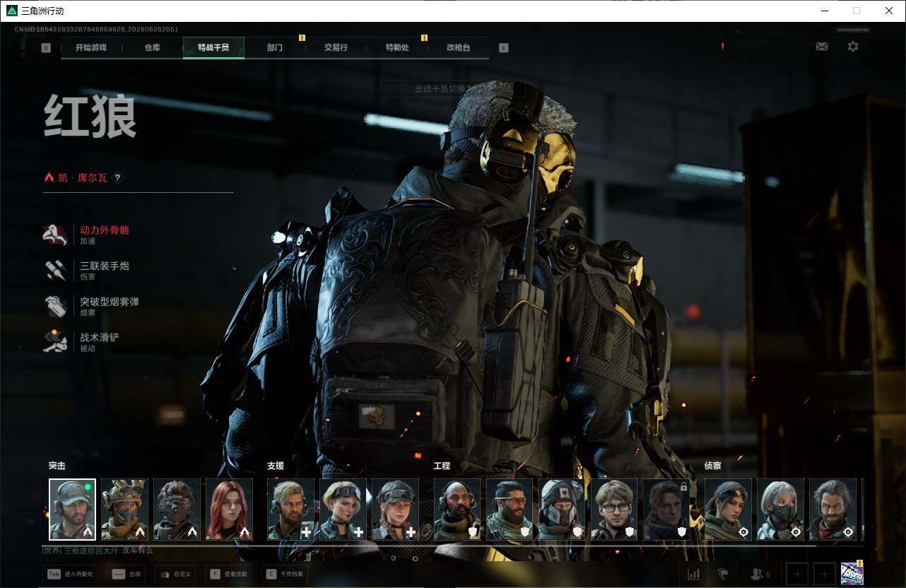
Task: Click the 进入特勤处 button
Action: [x=71, y=574]
